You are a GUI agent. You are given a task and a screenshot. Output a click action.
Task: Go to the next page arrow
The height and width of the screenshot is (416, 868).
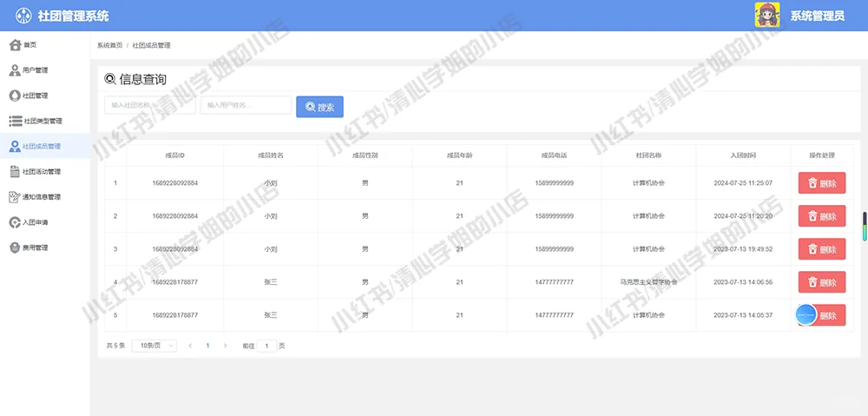point(225,346)
